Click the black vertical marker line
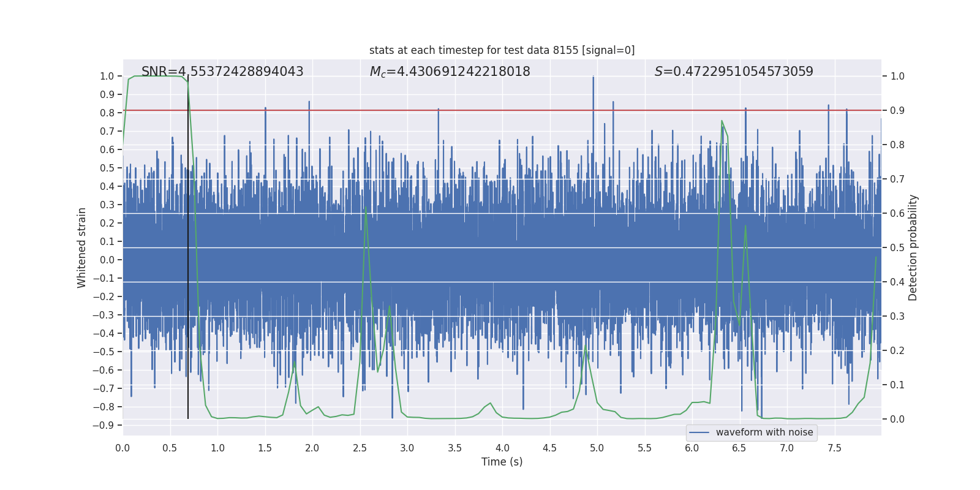The width and height of the screenshot is (980, 490). pos(188,276)
